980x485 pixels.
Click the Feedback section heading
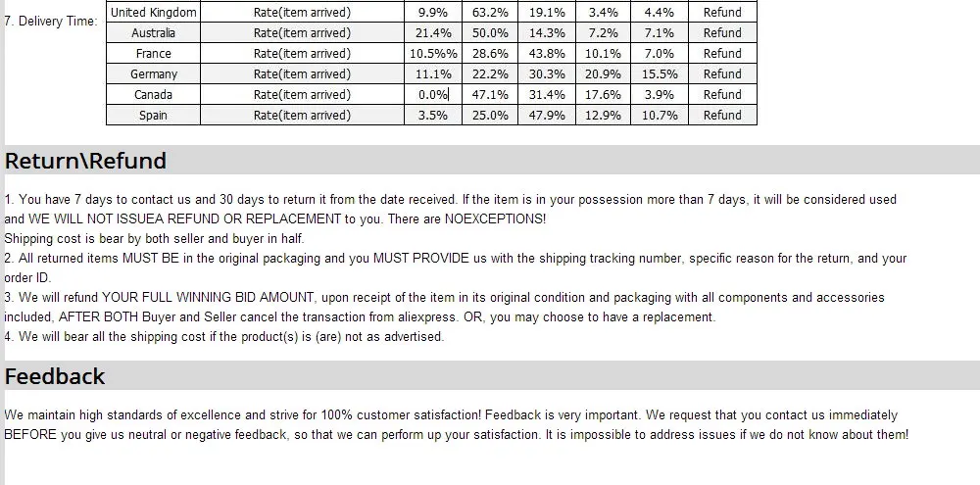55,376
